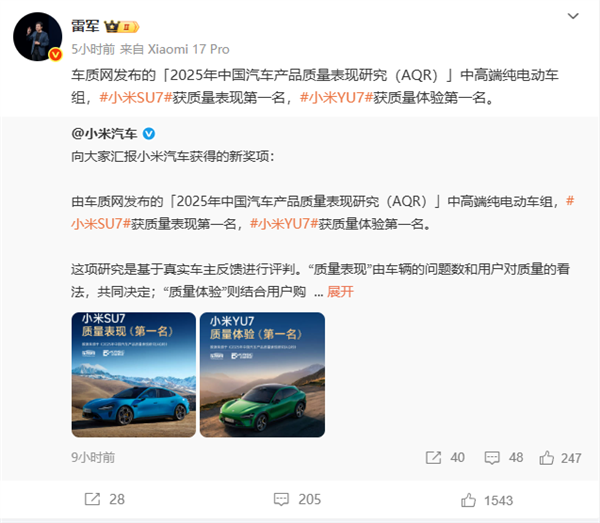Like the main post with 1543 likes
The width and height of the screenshot is (600, 523).
(486, 500)
